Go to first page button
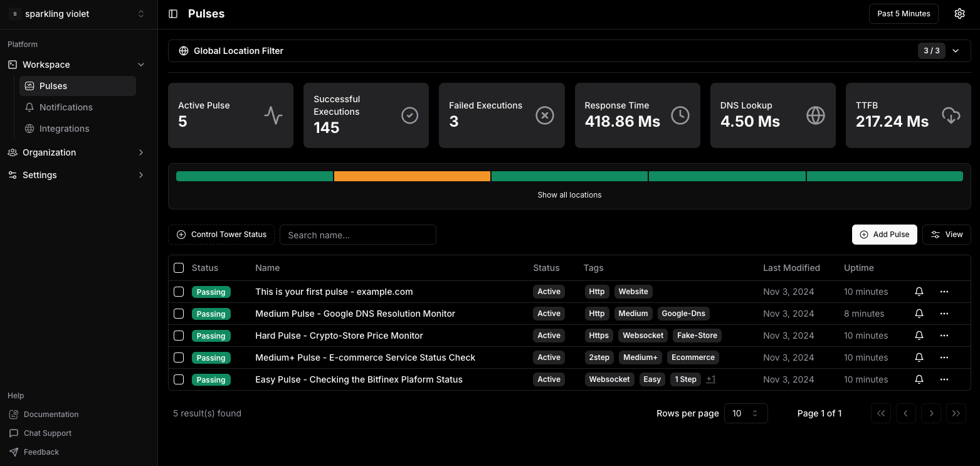This screenshot has width=980, height=466. coord(881,413)
